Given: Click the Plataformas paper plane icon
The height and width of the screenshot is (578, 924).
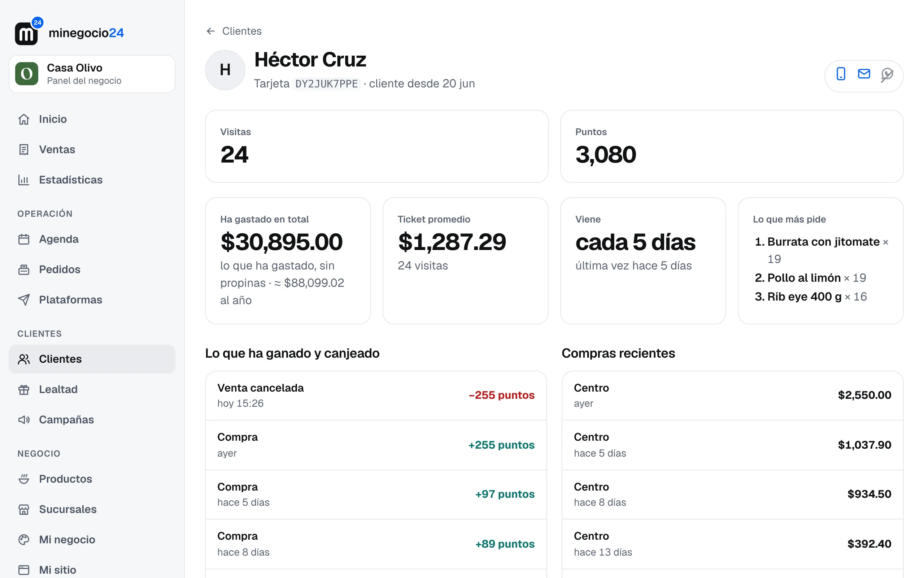Looking at the screenshot, I should pos(24,300).
